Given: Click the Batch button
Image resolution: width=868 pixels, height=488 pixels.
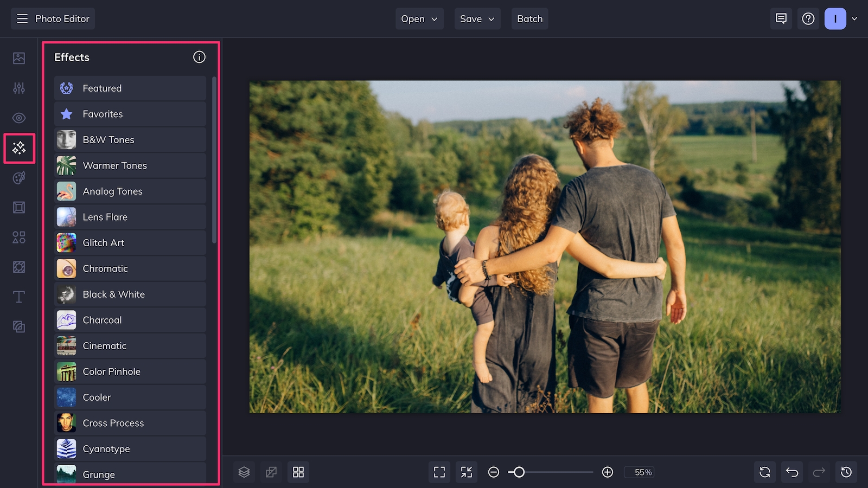Looking at the screenshot, I should pos(529,18).
